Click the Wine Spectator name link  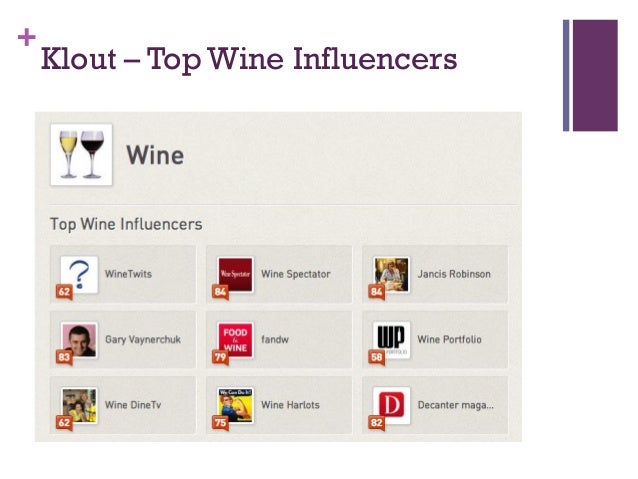click(295, 274)
